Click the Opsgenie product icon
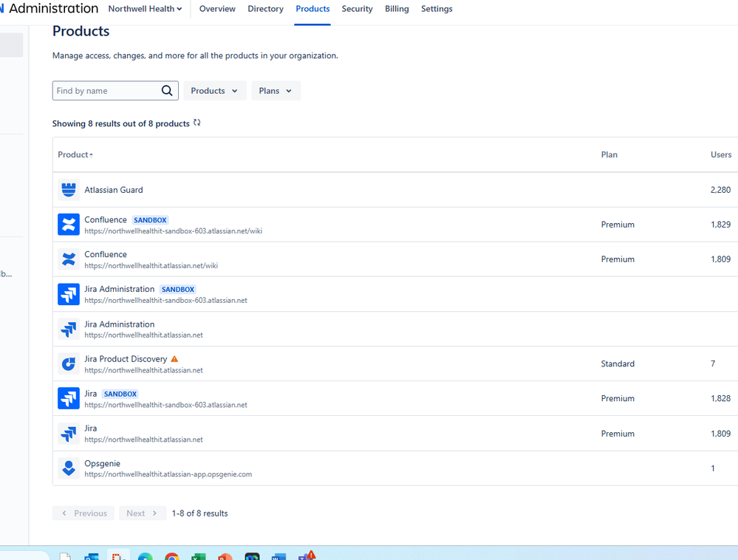This screenshot has height=560, width=738. (69, 468)
